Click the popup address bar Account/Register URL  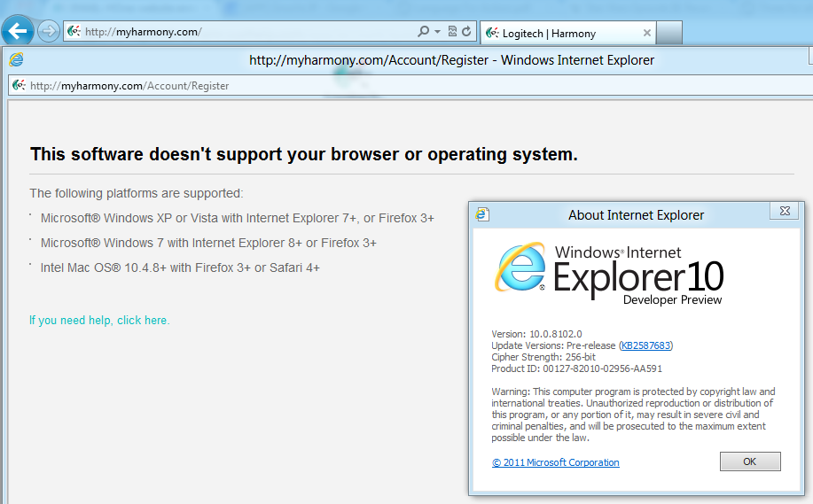129,85
